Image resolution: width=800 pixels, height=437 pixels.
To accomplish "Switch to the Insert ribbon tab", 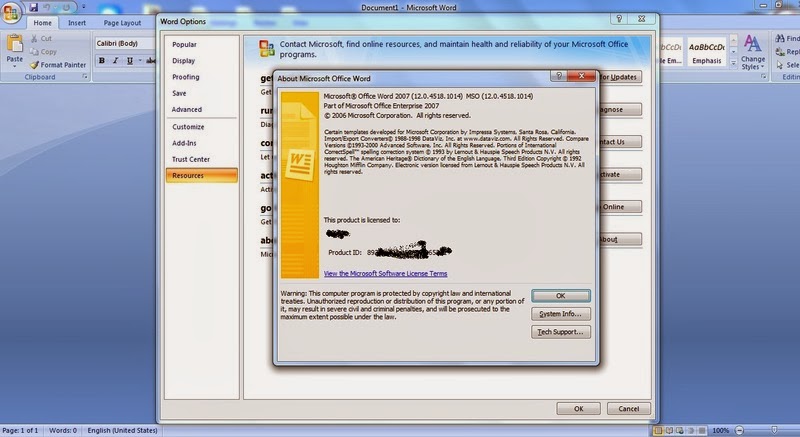I will pos(77,22).
